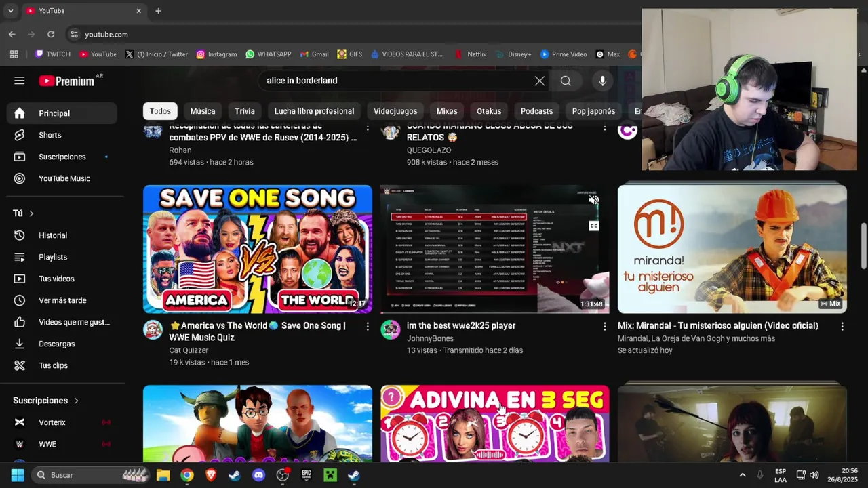Open options menu for im the best wwe2k25 player
Screen dimensions: 868x488
(605, 327)
